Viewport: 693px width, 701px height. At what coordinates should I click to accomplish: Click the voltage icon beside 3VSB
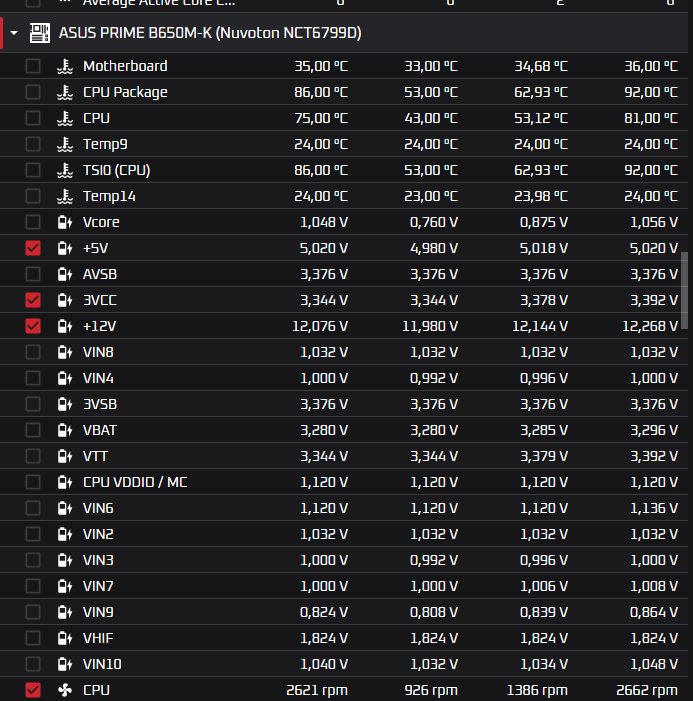click(x=65, y=404)
